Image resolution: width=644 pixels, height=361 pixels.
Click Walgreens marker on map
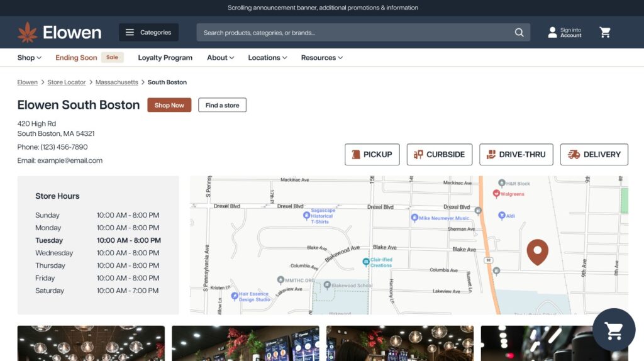[x=496, y=194]
